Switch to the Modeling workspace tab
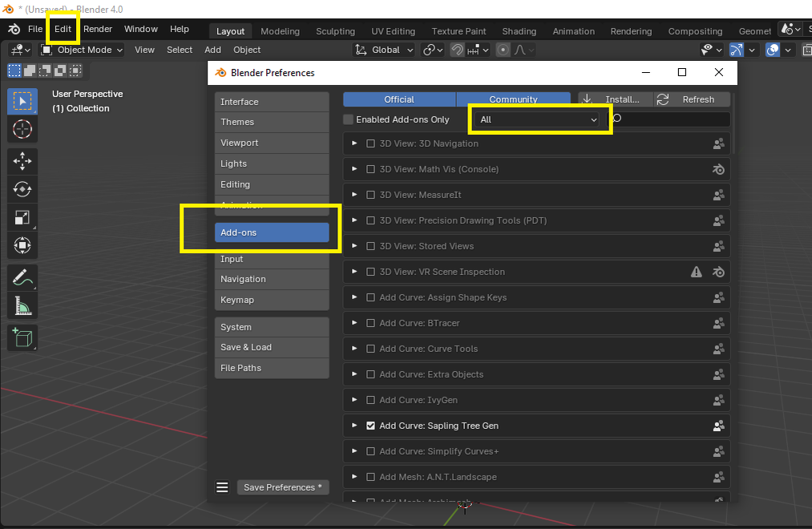Screen dimensions: 812x529 coord(281,31)
